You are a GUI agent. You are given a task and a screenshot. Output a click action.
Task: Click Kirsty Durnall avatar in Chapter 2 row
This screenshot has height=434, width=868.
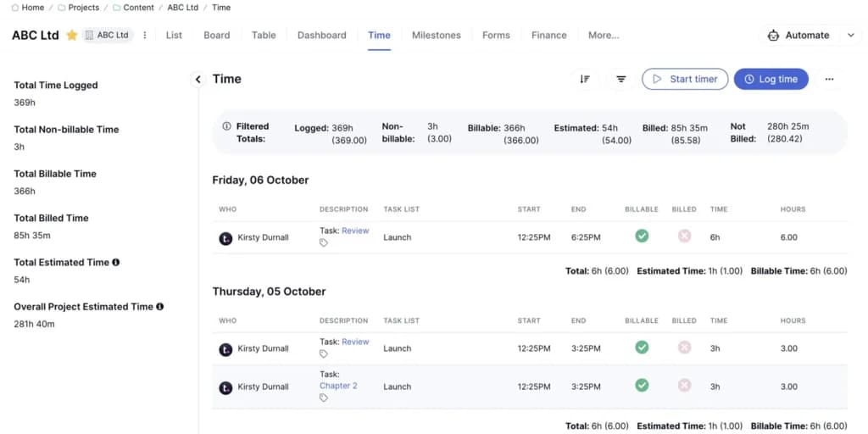225,387
